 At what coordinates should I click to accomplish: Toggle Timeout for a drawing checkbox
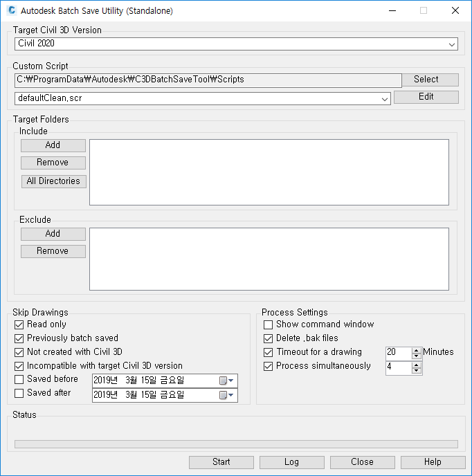pos(268,352)
